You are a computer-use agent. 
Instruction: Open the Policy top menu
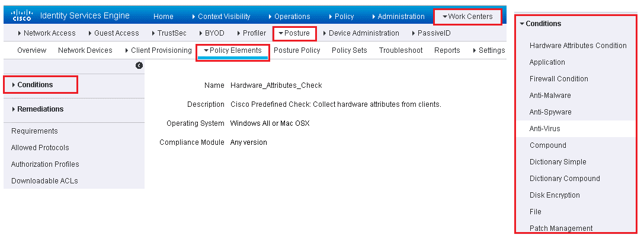pos(341,17)
